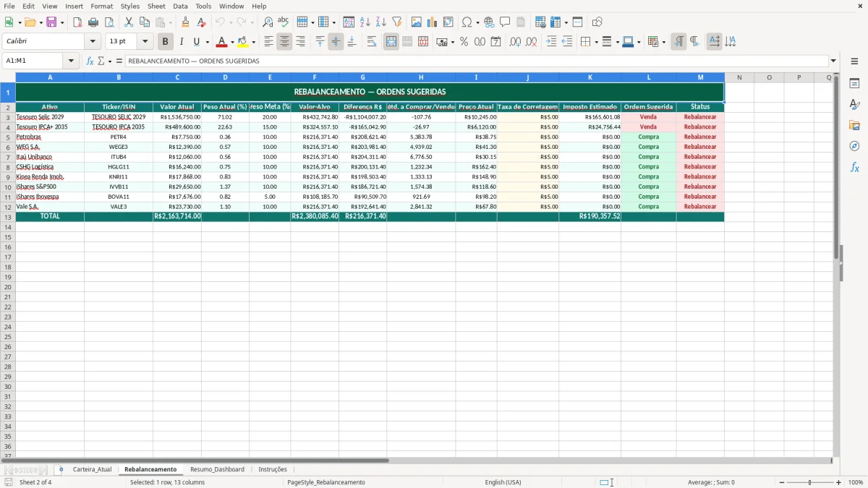868x488 pixels.
Task: Open the Format menu
Action: pos(101,6)
